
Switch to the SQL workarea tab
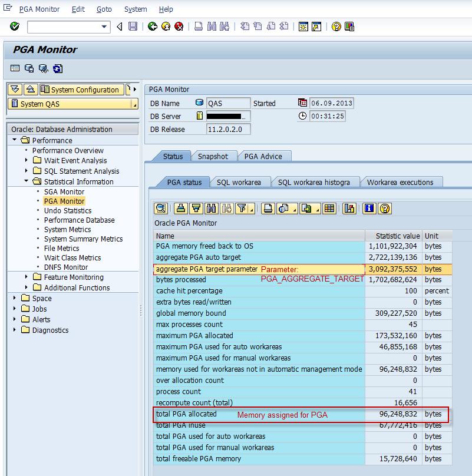click(x=240, y=182)
